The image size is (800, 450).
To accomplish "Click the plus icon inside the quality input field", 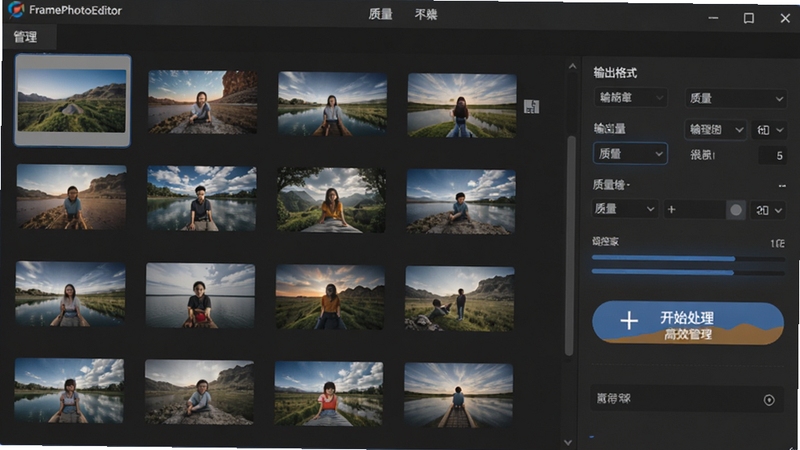I will click(x=671, y=210).
